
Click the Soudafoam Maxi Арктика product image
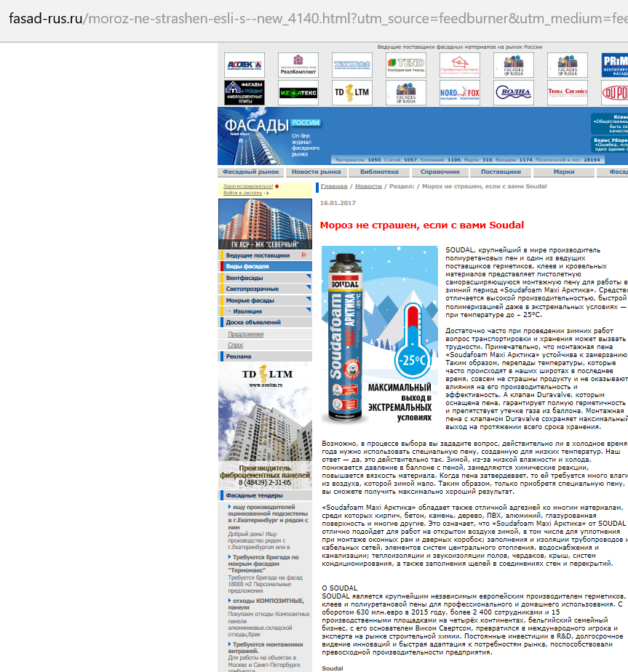click(x=380, y=335)
